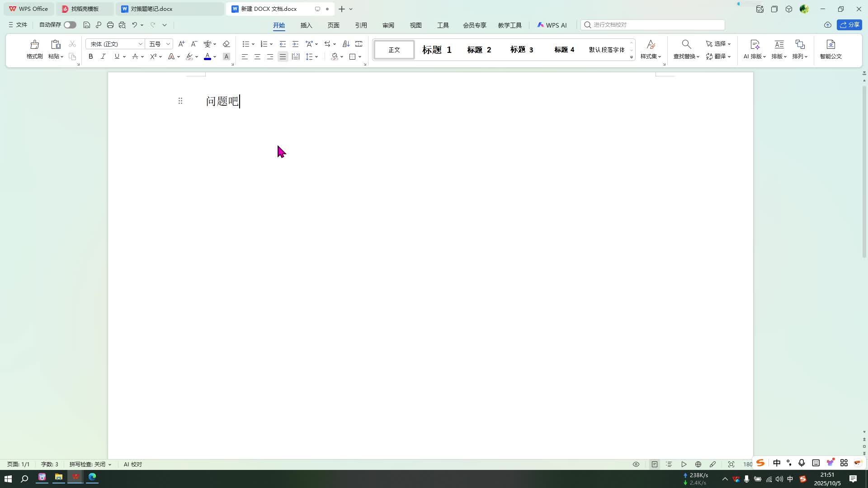Click the AI proofreading icon in status bar

click(132, 464)
